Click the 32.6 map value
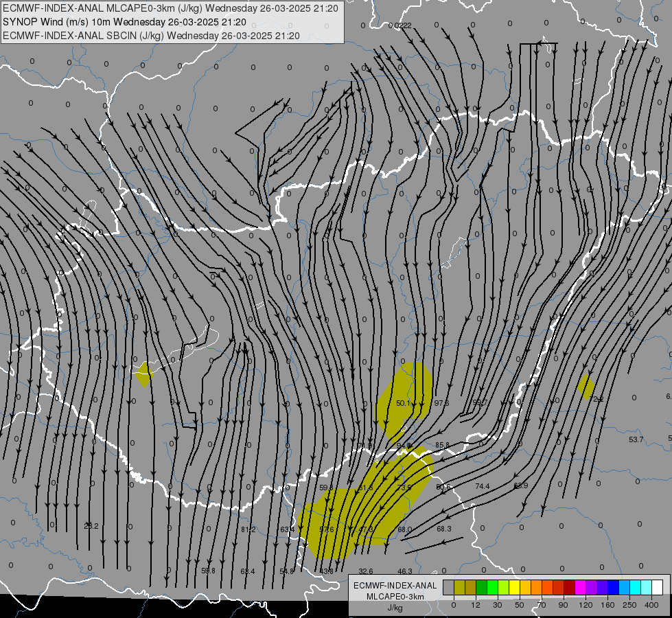 366,571
